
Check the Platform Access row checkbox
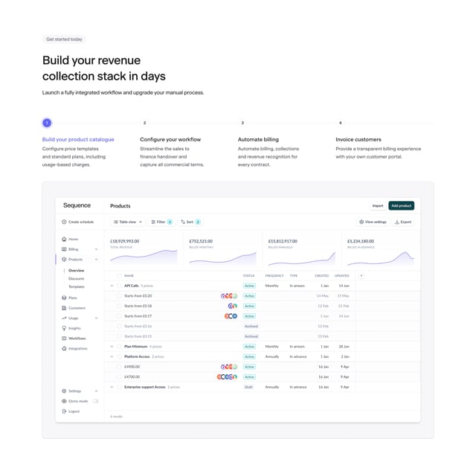119,356
